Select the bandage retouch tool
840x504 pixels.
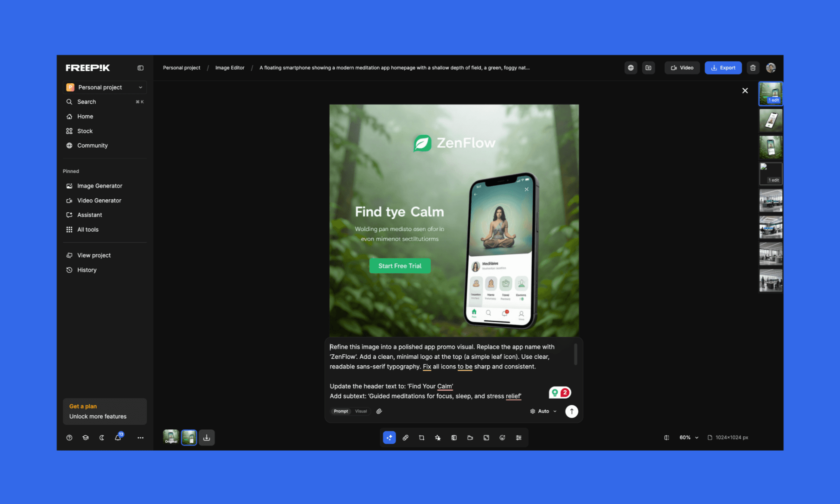[x=405, y=438]
